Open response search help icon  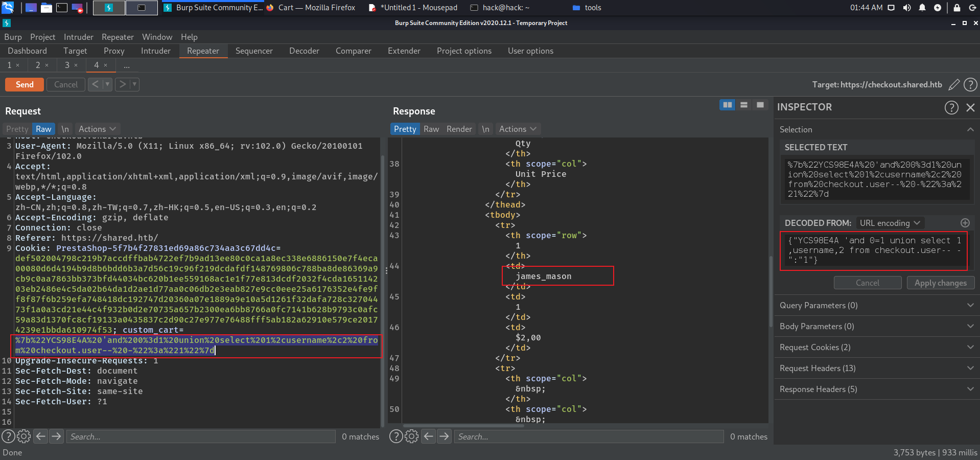click(x=396, y=436)
